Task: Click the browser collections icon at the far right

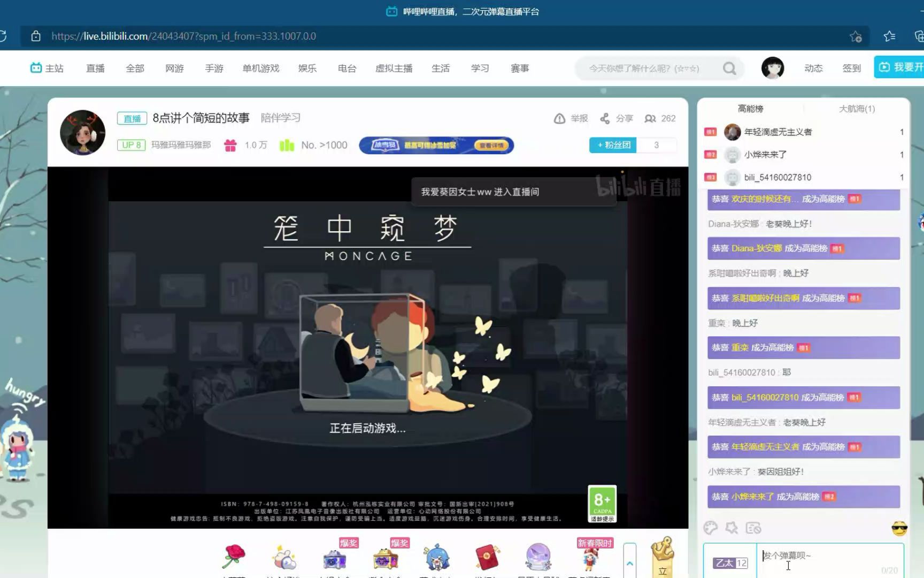Action: point(919,36)
